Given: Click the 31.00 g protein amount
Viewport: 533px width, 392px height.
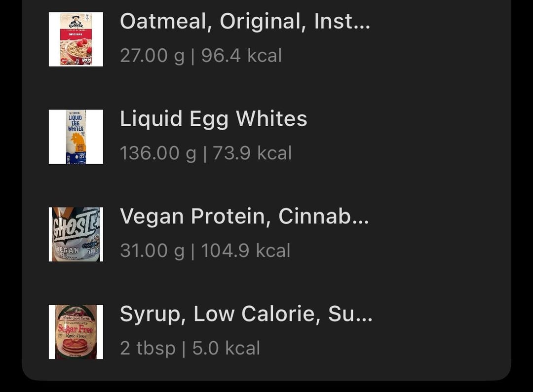Looking at the screenshot, I should coord(152,250).
